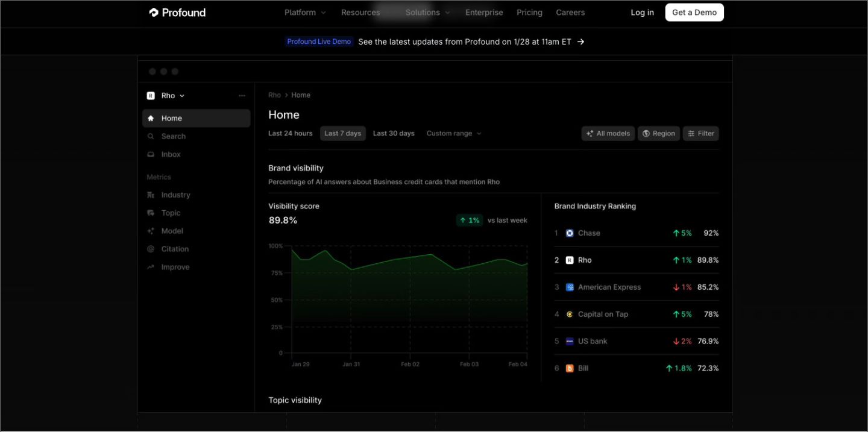Open the Improve page
Viewport: 868px width, 432px height.
click(196, 267)
